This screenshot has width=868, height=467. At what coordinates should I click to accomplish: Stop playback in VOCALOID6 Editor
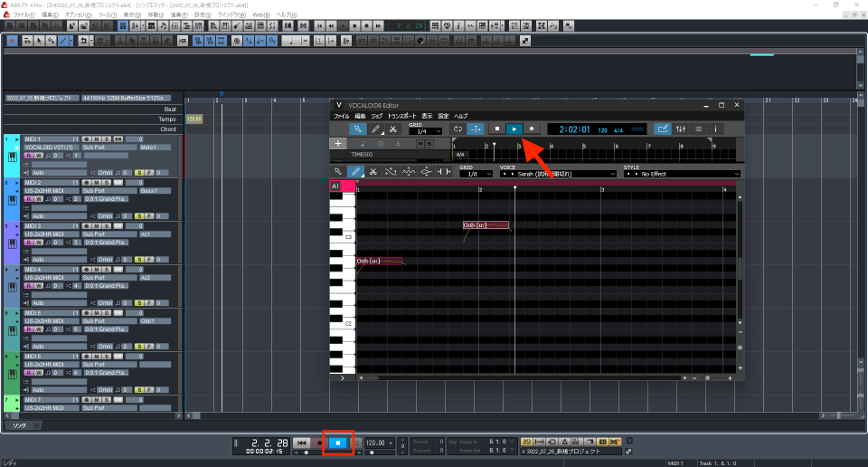point(497,129)
